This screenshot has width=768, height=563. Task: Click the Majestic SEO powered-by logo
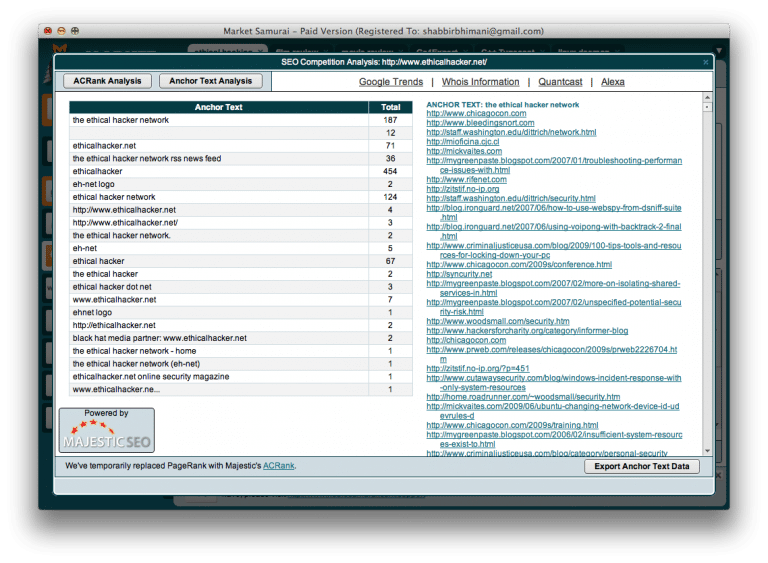coord(107,430)
